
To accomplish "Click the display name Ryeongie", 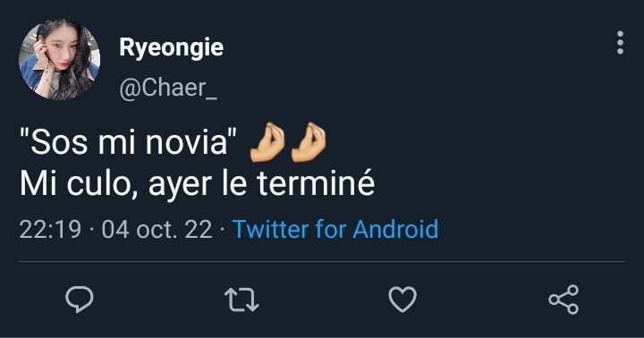I will [x=171, y=48].
